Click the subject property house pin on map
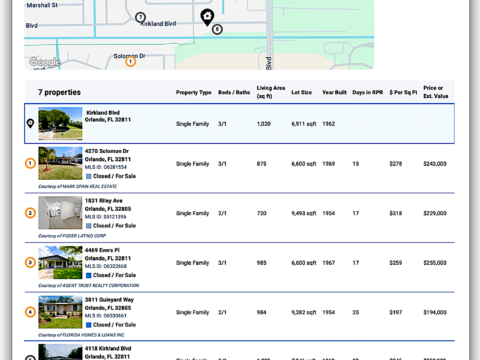This screenshot has width=480, height=360. tap(207, 17)
